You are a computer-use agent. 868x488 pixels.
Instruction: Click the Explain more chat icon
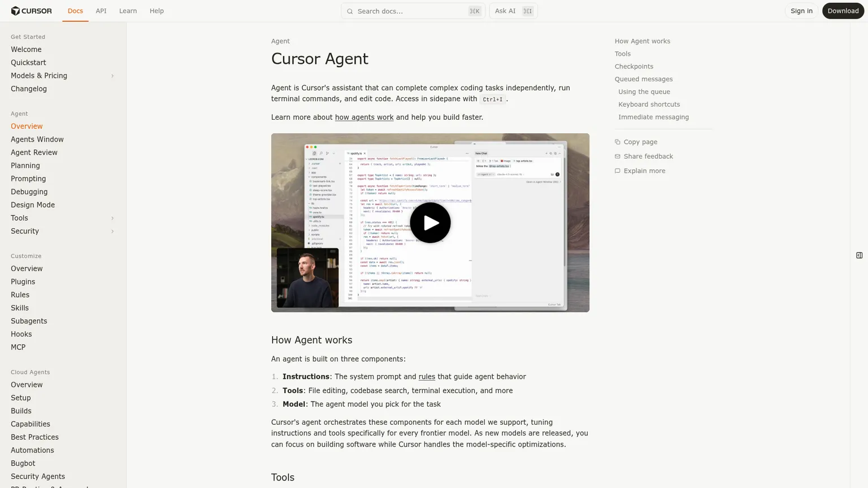click(x=618, y=171)
